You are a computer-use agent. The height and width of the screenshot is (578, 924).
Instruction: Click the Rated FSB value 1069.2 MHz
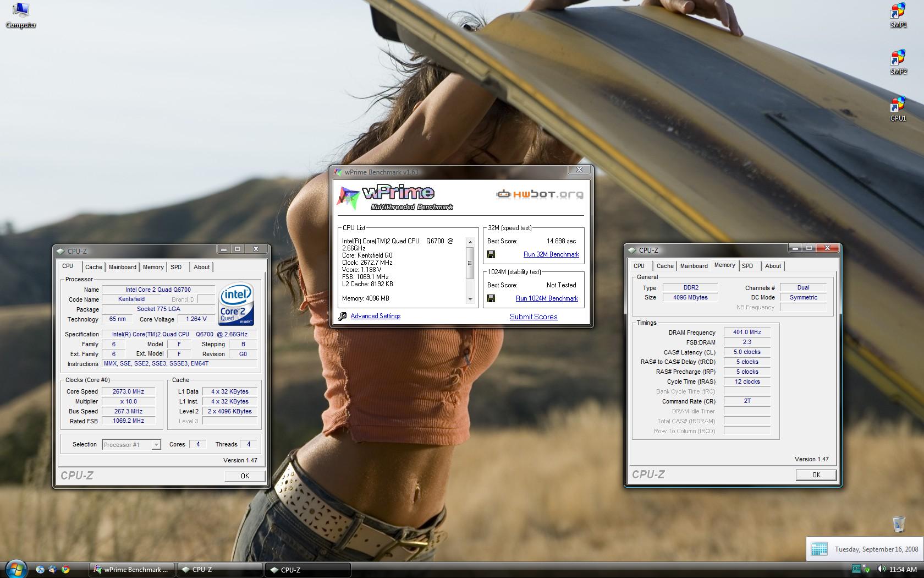point(128,421)
